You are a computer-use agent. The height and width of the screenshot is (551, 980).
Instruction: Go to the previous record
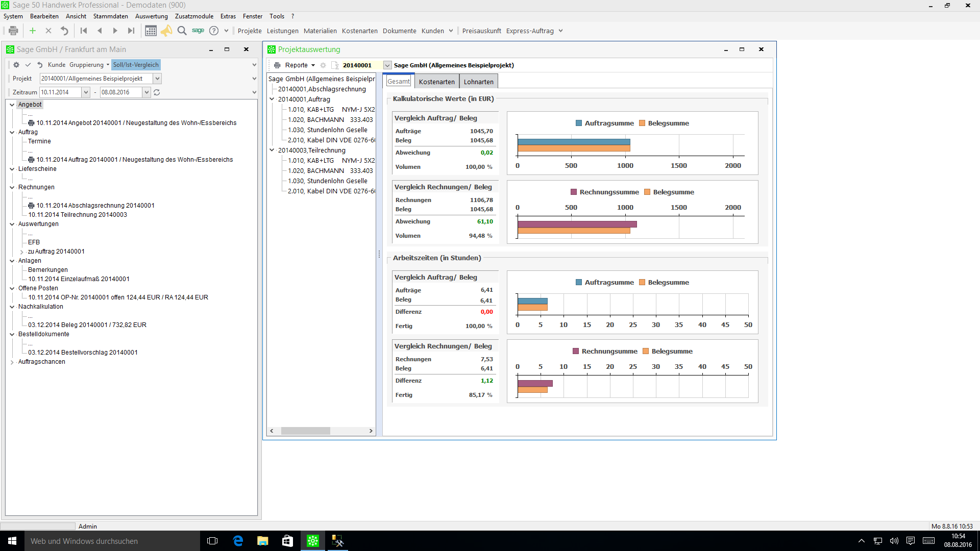click(x=100, y=31)
